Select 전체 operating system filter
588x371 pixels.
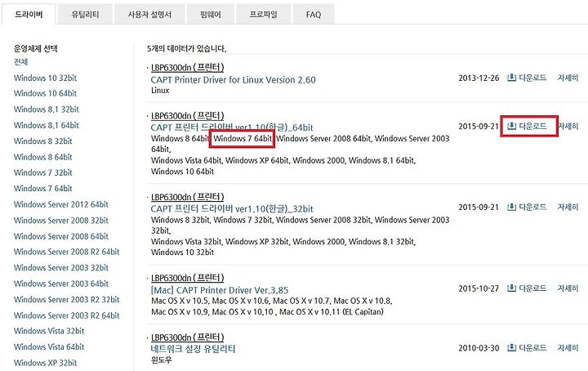click(20, 62)
